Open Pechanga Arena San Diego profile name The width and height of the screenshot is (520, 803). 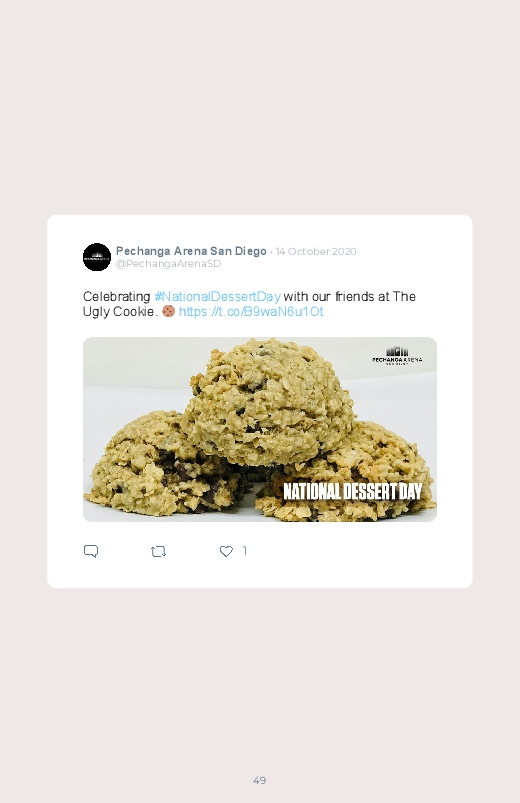(x=191, y=251)
